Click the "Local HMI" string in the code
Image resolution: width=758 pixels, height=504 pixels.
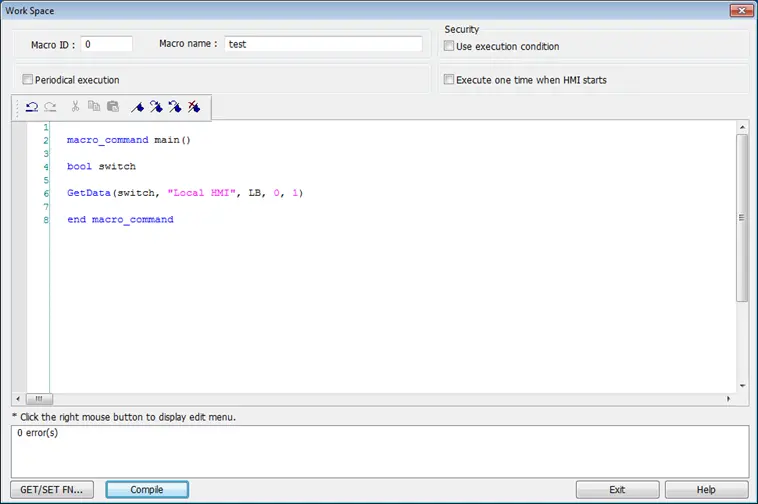202,193
